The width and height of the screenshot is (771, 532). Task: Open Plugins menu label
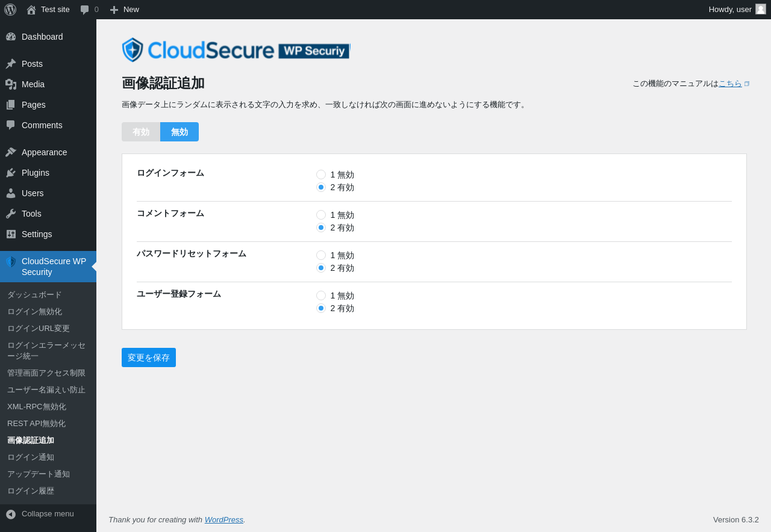click(x=36, y=173)
